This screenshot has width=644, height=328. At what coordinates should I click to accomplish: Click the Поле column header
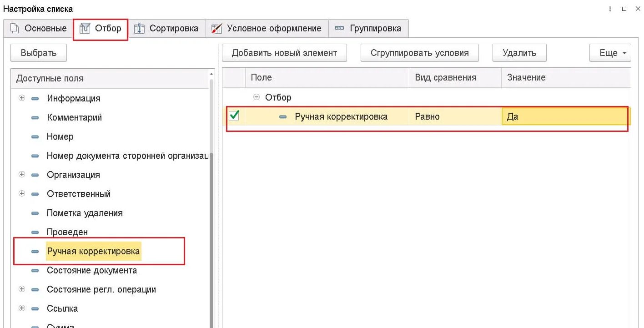[x=327, y=77]
